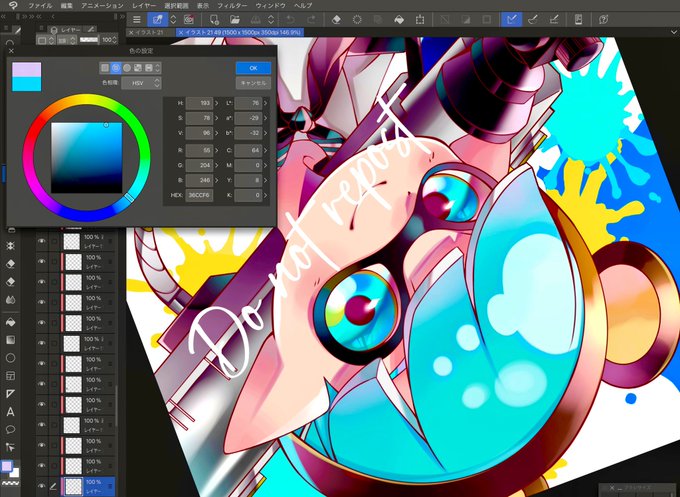Open the 表示 menu

[x=203, y=6]
